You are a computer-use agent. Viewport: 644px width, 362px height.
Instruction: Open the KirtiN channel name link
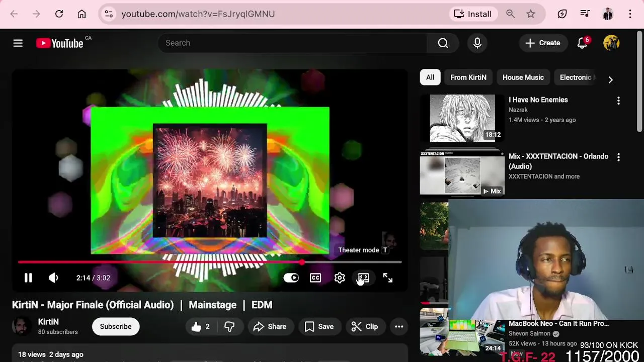(48, 322)
